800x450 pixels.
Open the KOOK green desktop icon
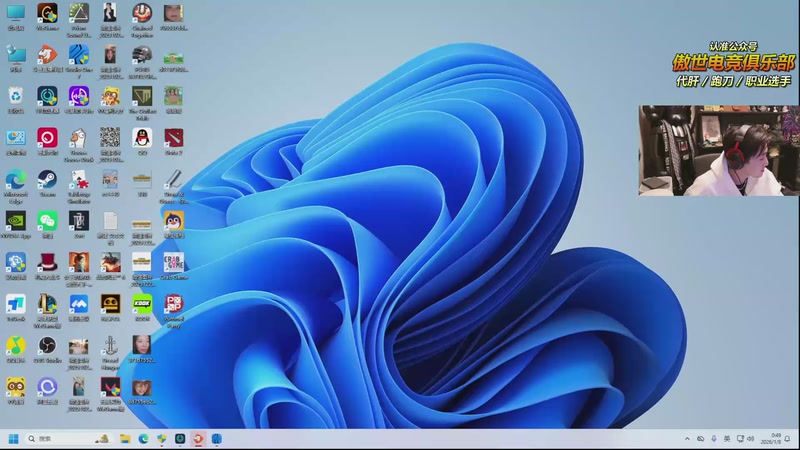142,304
